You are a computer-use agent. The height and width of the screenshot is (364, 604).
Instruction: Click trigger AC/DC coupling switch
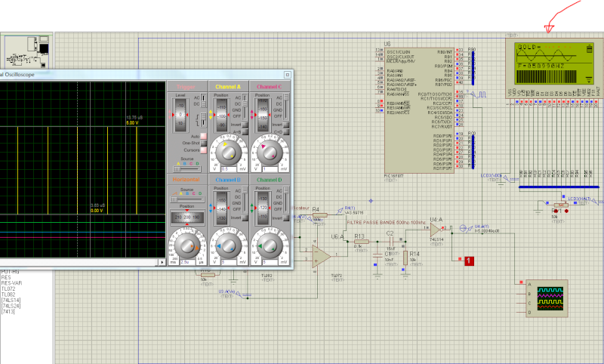(203, 101)
